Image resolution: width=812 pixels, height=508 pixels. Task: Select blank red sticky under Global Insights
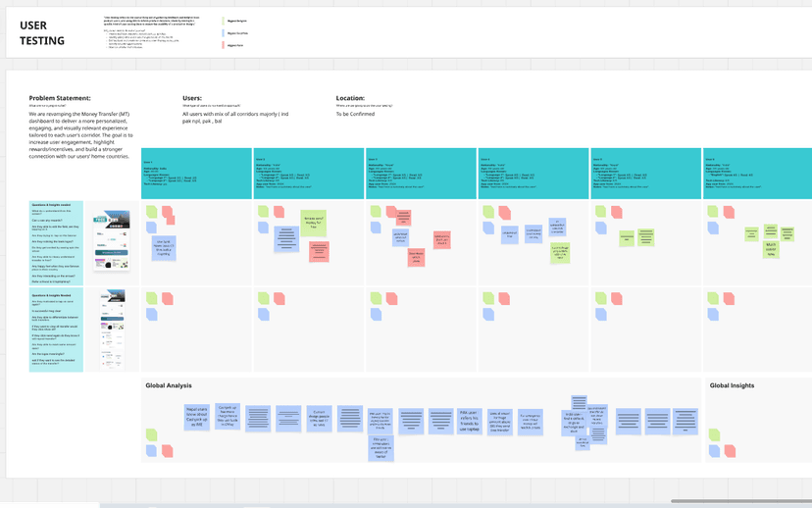point(730,451)
